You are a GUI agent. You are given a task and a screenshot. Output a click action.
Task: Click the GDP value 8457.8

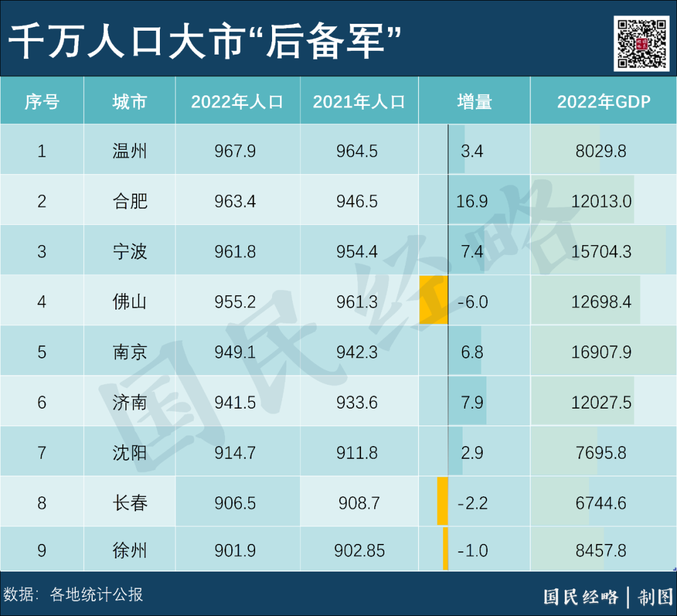pos(601,550)
